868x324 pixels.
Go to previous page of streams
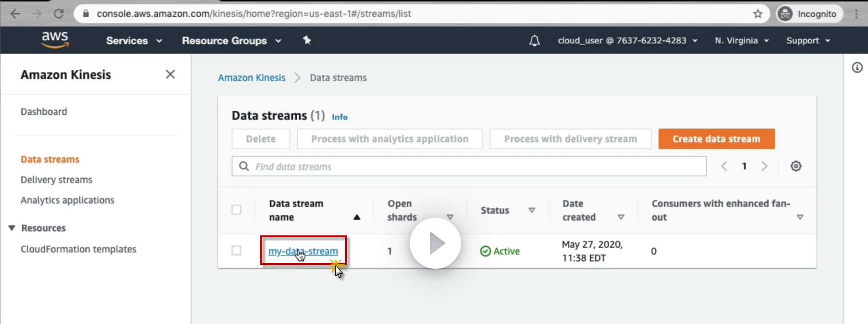pos(724,166)
